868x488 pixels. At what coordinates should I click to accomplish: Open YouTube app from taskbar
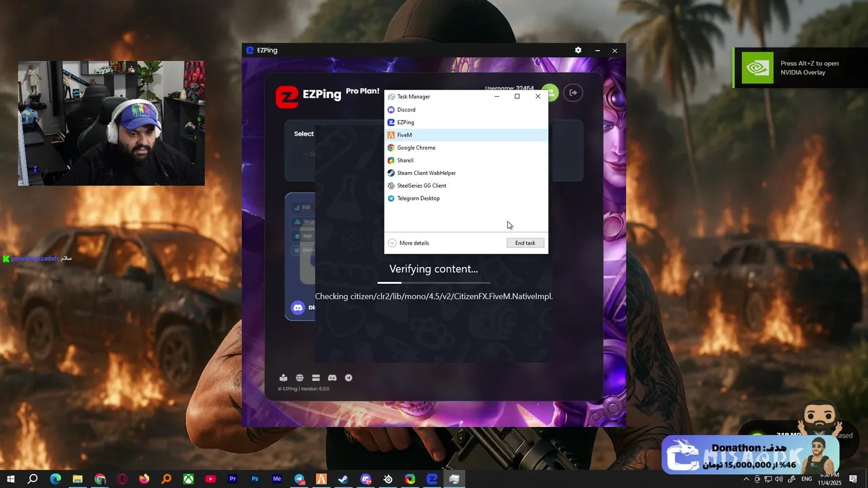[210, 479]
